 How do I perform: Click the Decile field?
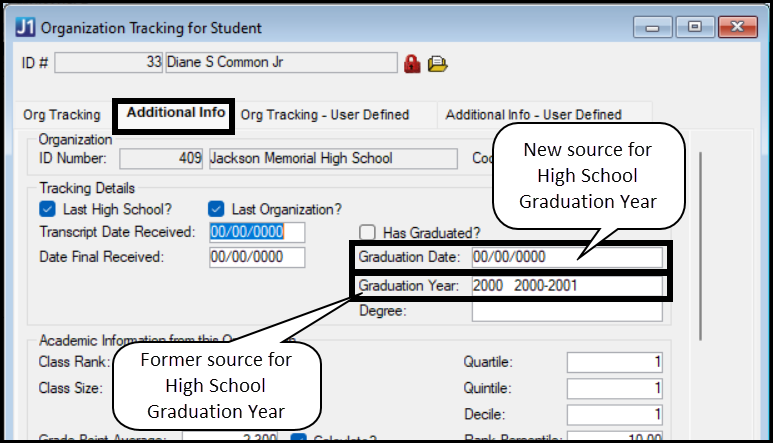click(614, 415)
